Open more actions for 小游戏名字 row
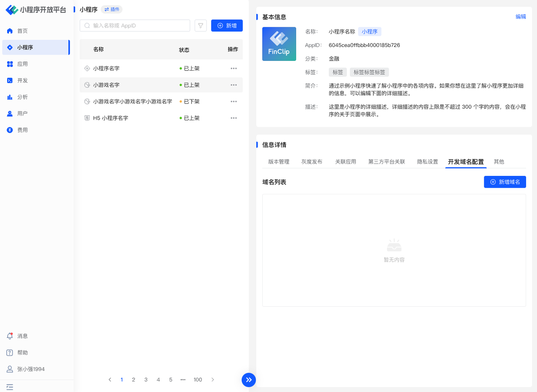The image size is (537, 392). [234, 85]
